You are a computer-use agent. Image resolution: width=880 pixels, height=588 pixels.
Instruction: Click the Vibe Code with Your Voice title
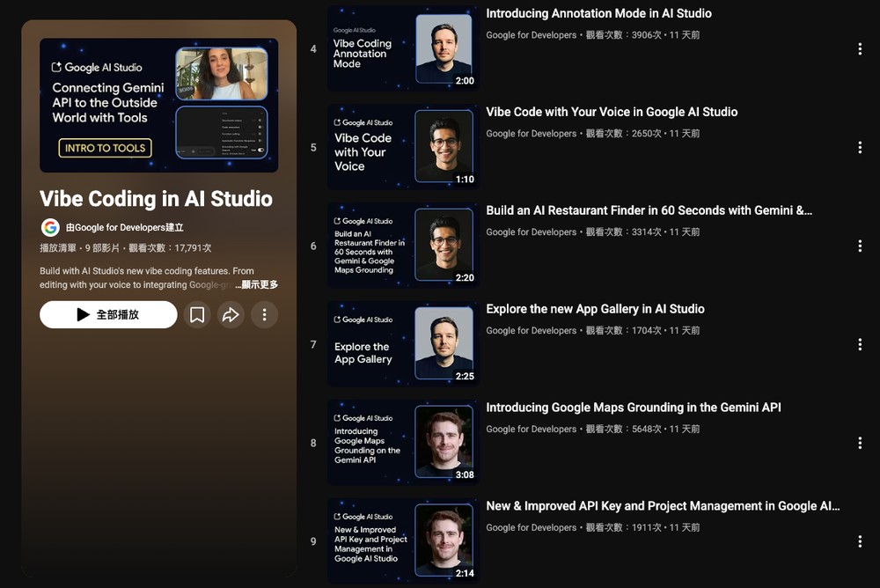point(610,112)
